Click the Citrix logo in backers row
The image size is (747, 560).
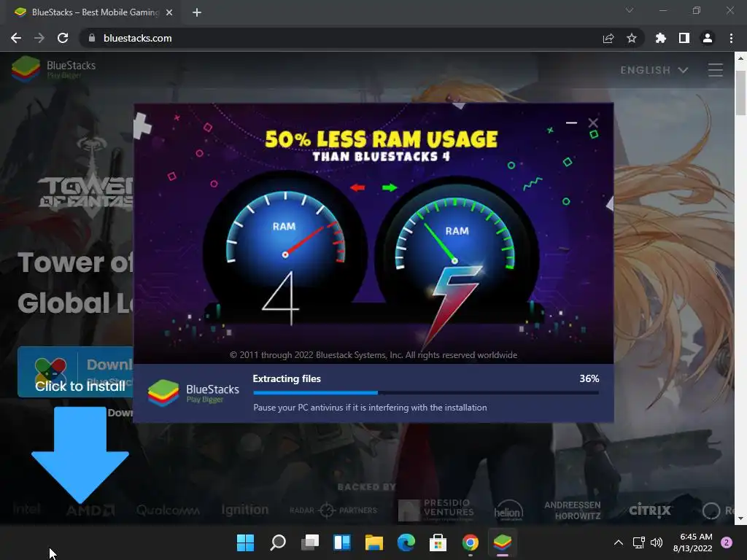650,510
